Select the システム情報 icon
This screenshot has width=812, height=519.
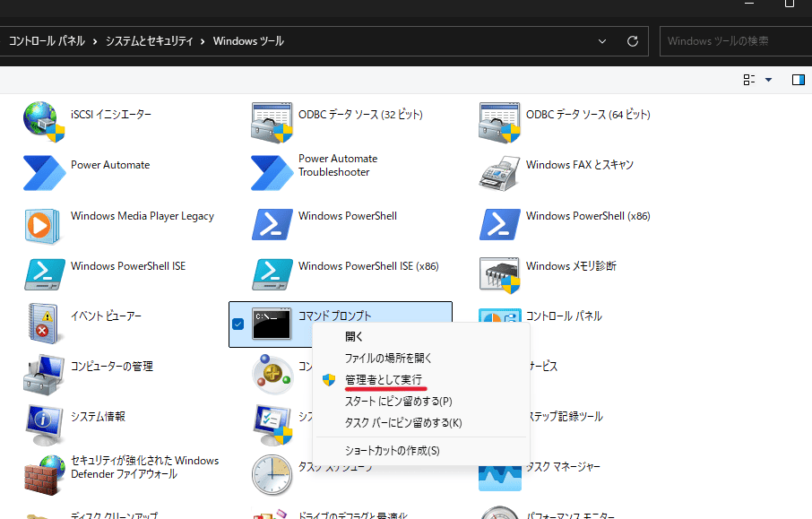(44, 425)
